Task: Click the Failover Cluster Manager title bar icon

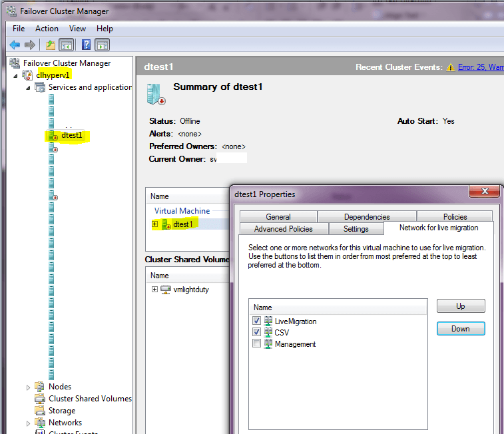Action: (11, 11)
